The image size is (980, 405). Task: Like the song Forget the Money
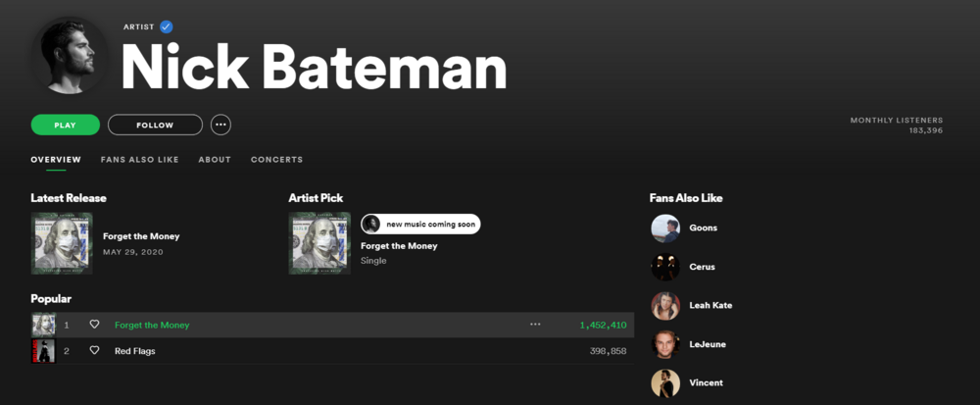click(x=95, y=325)
